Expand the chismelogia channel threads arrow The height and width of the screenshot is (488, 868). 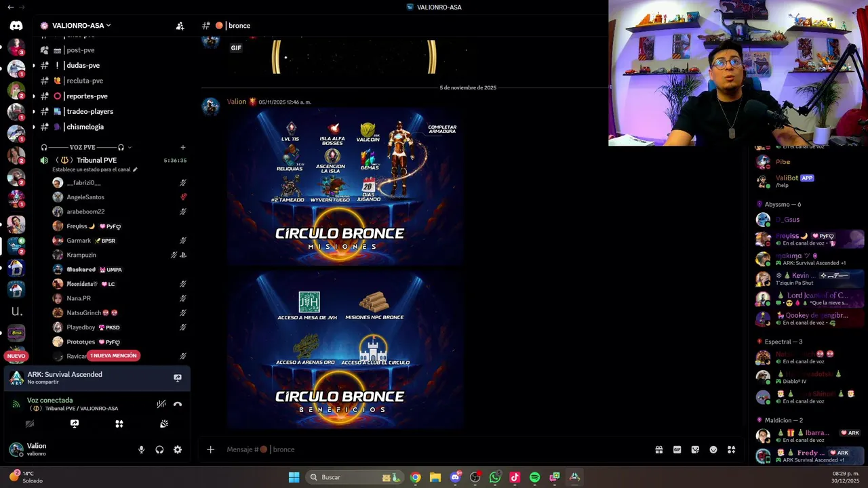pyautogui.click(x=33, y=127)
